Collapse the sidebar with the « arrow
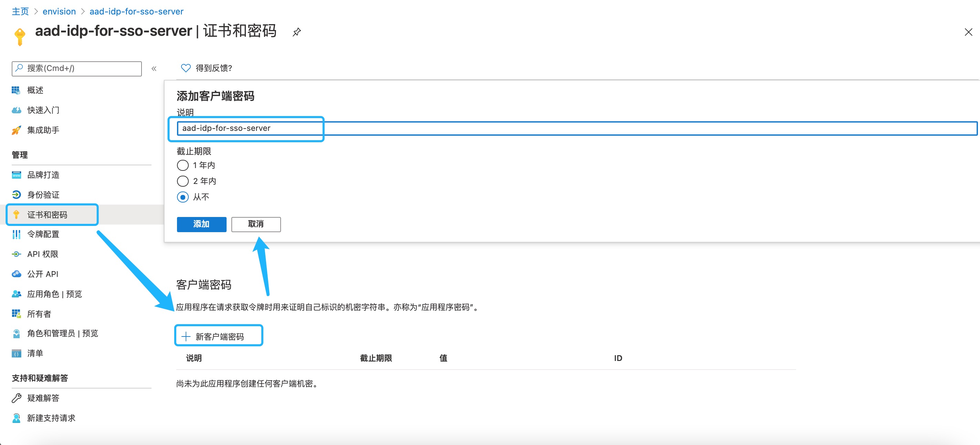The image size is (980, 445). (x=155, y=69)
